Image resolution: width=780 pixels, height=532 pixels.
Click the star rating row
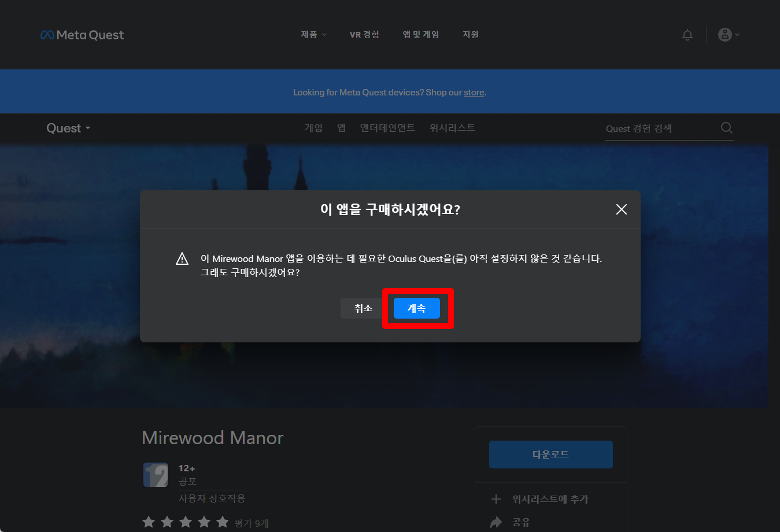click(x=186, y=522)
